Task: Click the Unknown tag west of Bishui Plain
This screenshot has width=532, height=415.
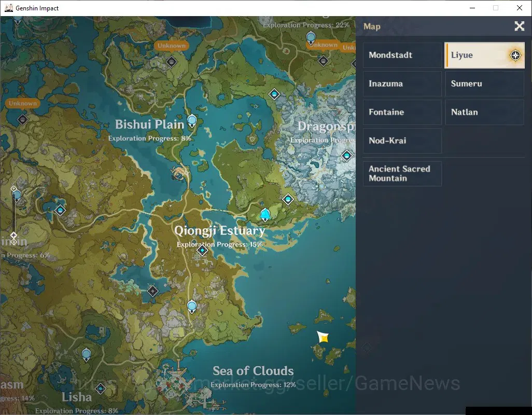Action: tap(23, 103)
